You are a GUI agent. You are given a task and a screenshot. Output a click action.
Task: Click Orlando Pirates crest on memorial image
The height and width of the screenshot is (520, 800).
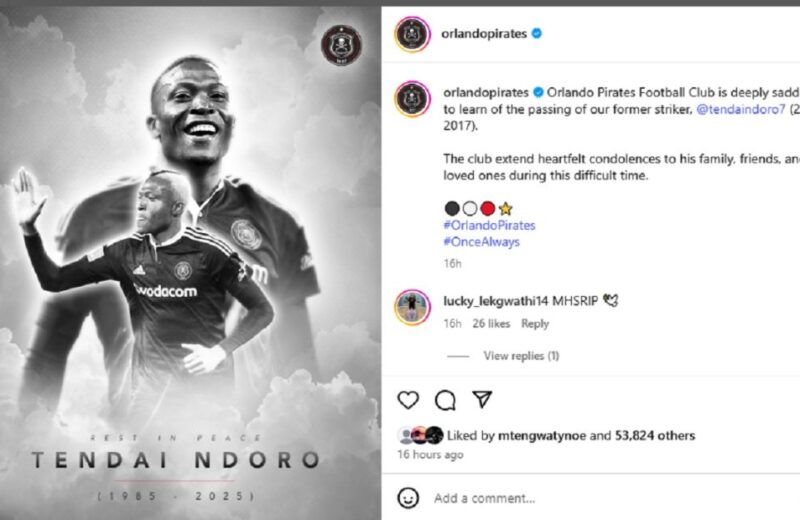point(341,45)
